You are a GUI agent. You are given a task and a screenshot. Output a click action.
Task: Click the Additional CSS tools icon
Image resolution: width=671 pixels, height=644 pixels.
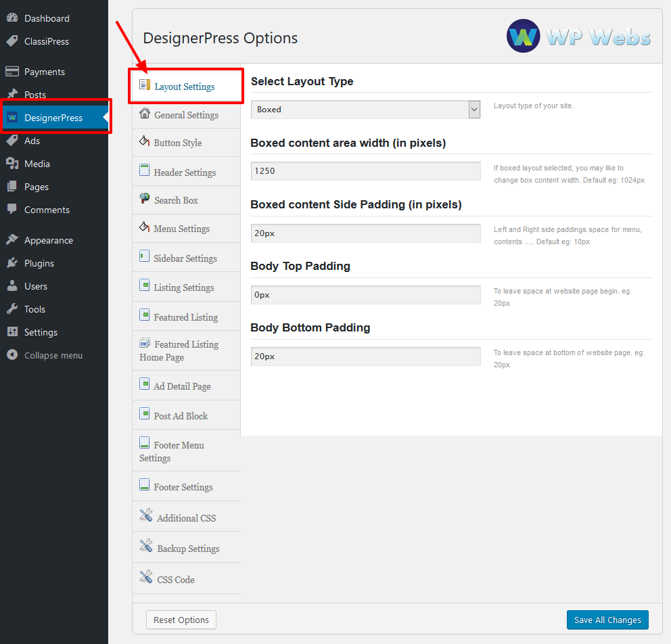pos(146,515)
